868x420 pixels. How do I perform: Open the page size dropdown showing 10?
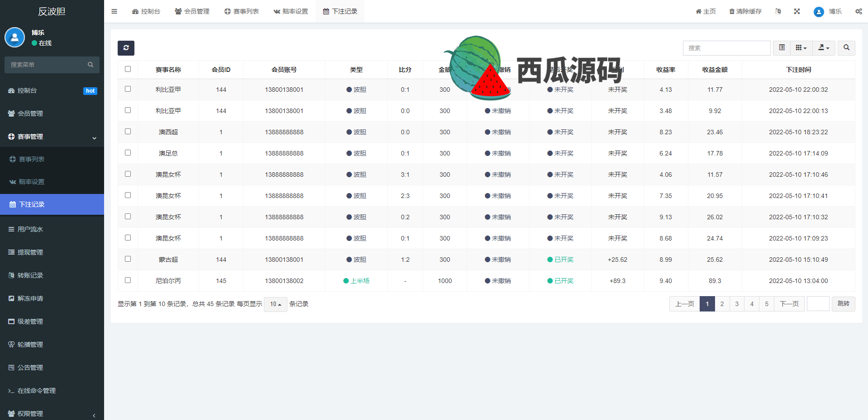[x=276, y=304]
